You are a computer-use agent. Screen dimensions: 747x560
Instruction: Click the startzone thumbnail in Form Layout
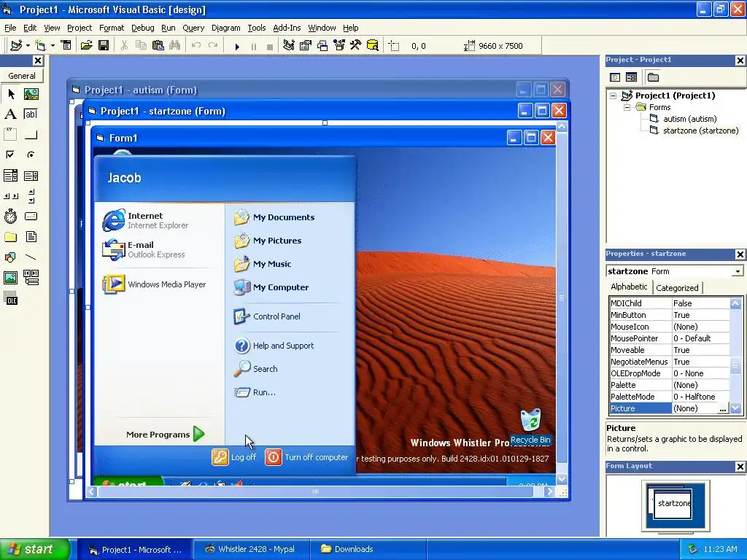[x=673, y=503]
